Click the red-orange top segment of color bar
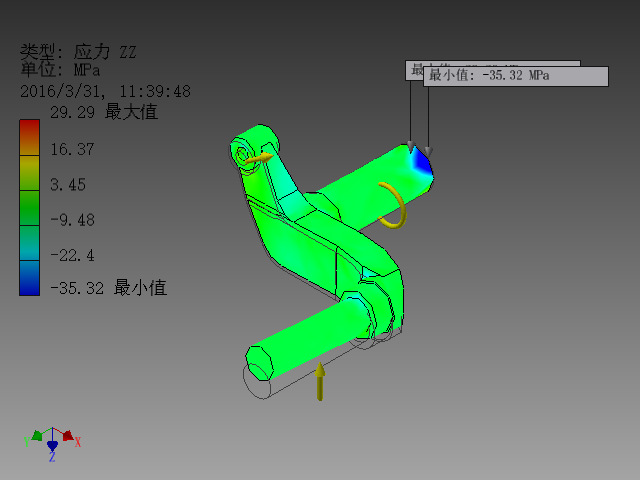 [x=29, y=138]
